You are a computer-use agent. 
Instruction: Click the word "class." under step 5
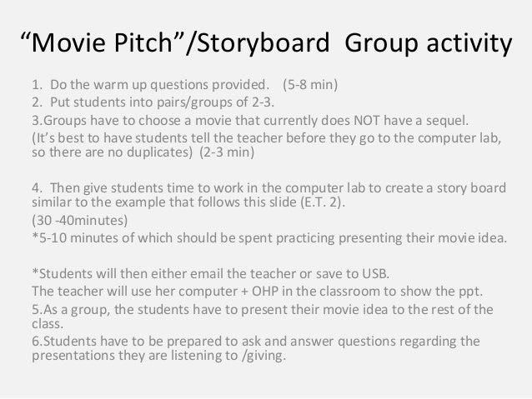click(48, 324)
